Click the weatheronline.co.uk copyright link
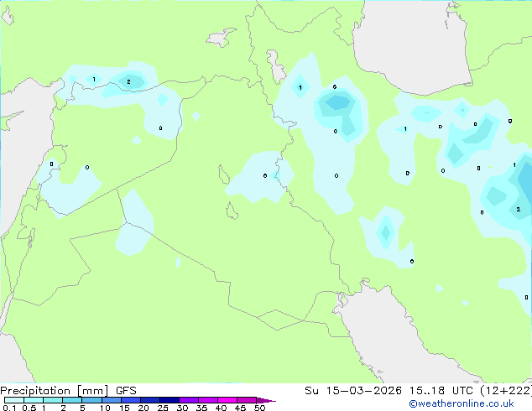Image resolution: width=532 pixels, height=411 pixels. 461,403
